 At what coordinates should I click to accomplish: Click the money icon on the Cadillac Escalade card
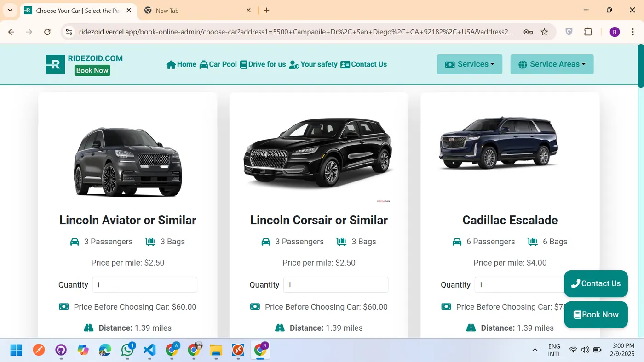pyautogui.click(x=446, y=306)
